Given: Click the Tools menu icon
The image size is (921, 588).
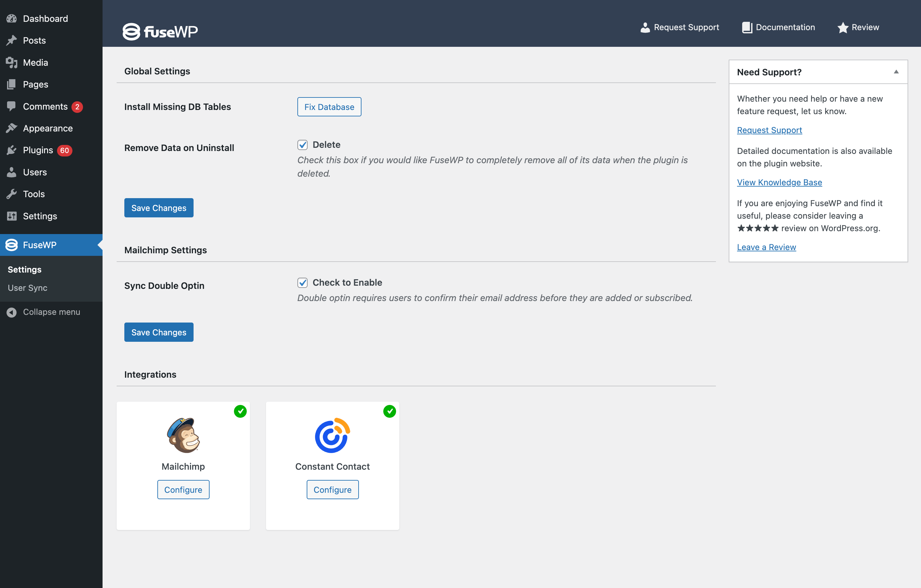Looking at the screenshot, I should [12, 193].
